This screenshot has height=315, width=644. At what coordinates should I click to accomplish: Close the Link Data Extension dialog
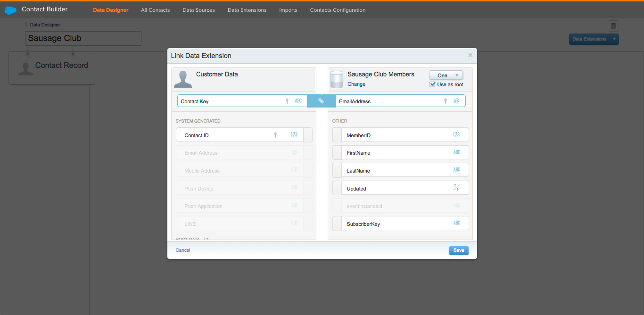pyautogui.click(x=470, y=55)
